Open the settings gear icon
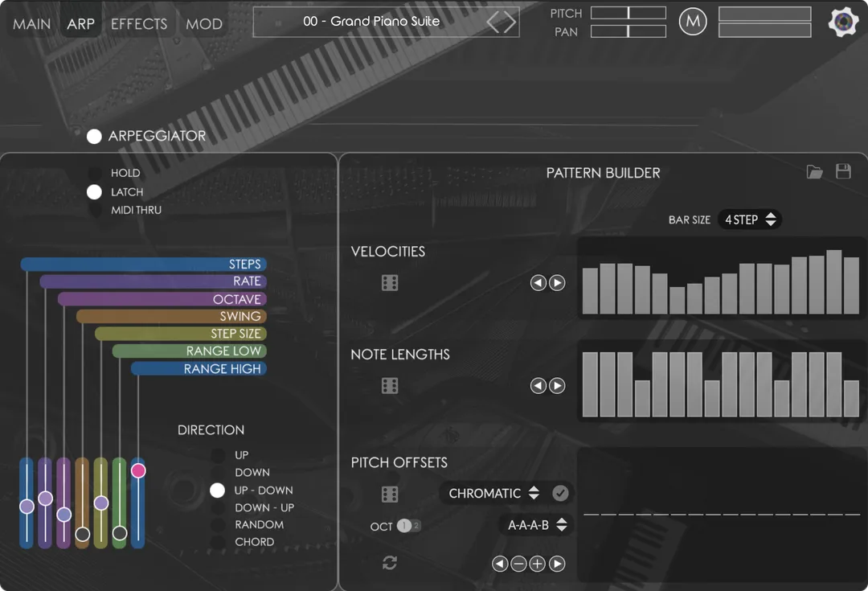This screenshot has height=591, width=868. click(x=842, y=22)
